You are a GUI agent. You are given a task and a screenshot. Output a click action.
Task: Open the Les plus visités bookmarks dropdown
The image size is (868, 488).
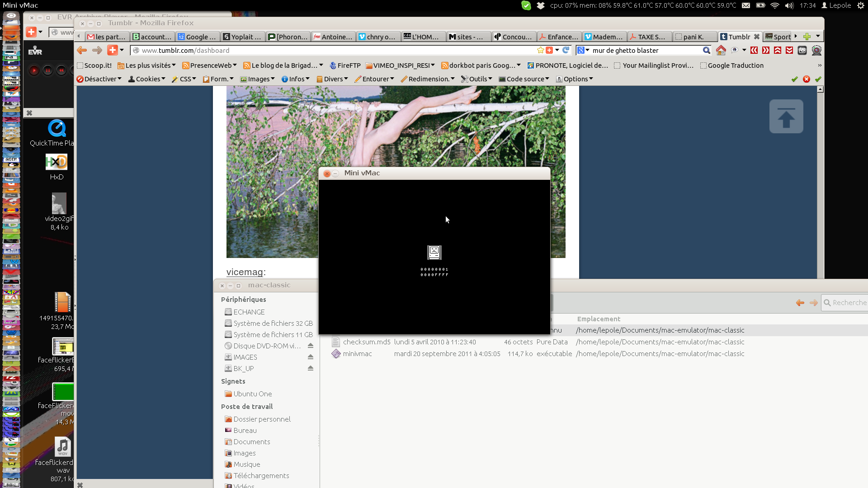coord(146,66)
